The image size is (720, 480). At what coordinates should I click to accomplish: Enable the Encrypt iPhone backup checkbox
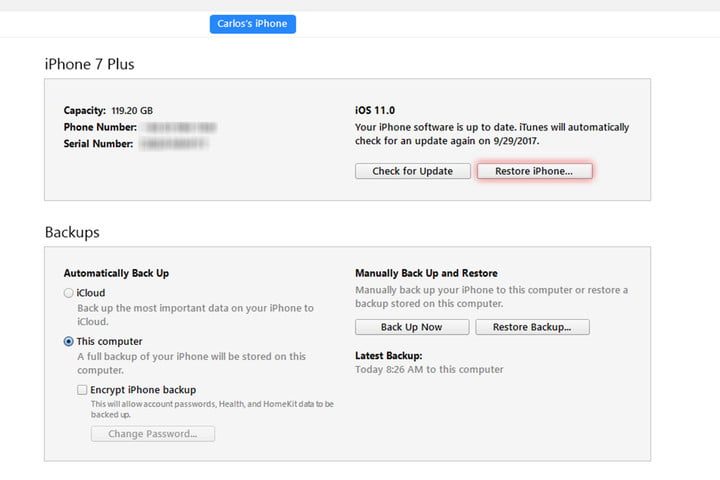82,390
